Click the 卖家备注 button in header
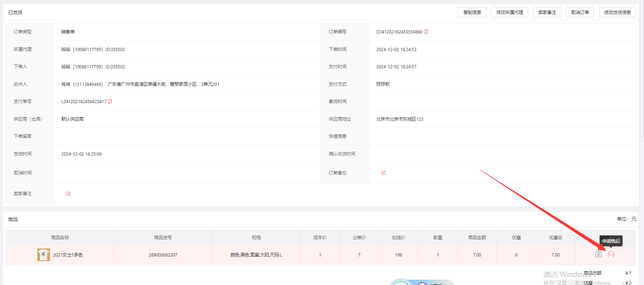Screen dimensions: 644x285 pos(547,12)
